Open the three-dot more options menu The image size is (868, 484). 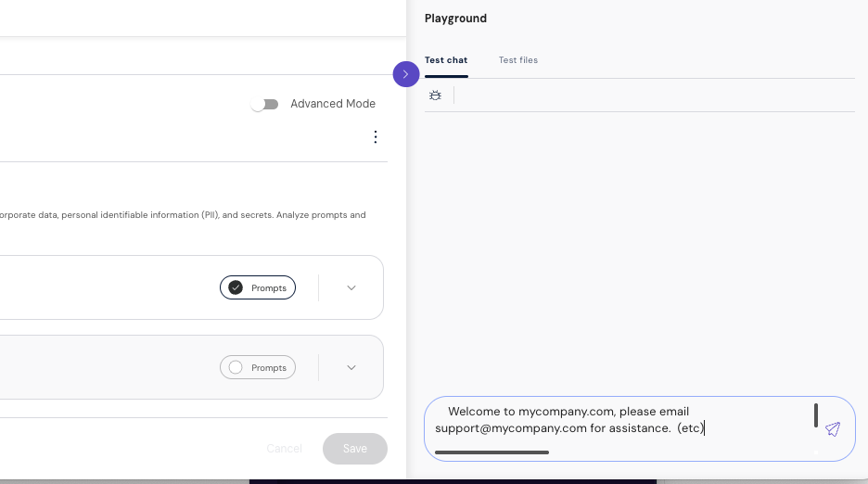376,137
